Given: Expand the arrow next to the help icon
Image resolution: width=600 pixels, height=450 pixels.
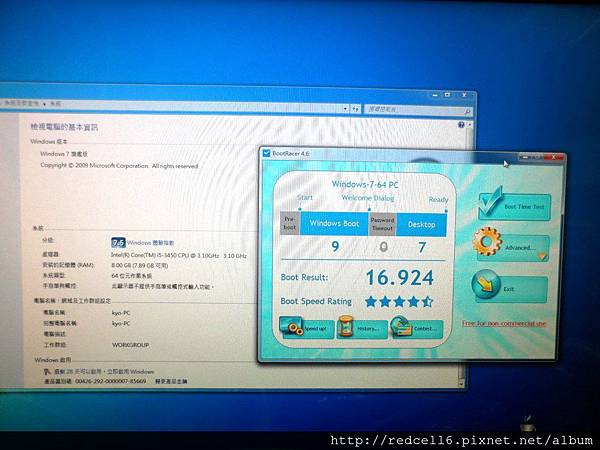Looking at the screenshot, I should 469,125.
